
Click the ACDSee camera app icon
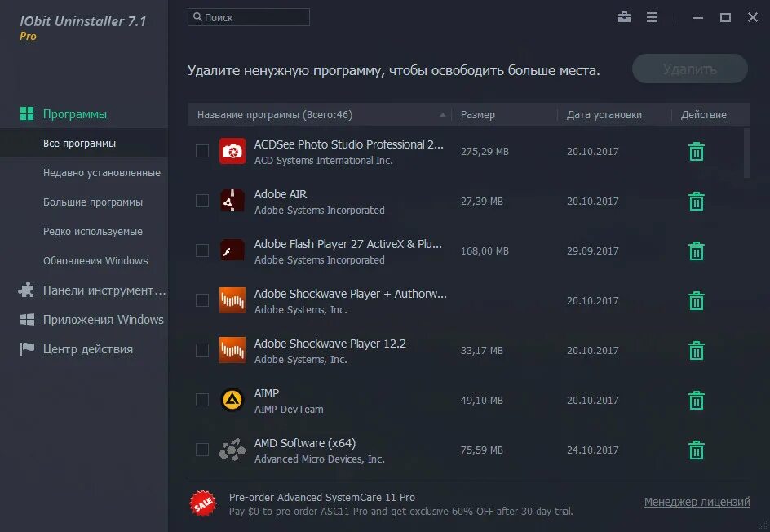coord(232,151)
